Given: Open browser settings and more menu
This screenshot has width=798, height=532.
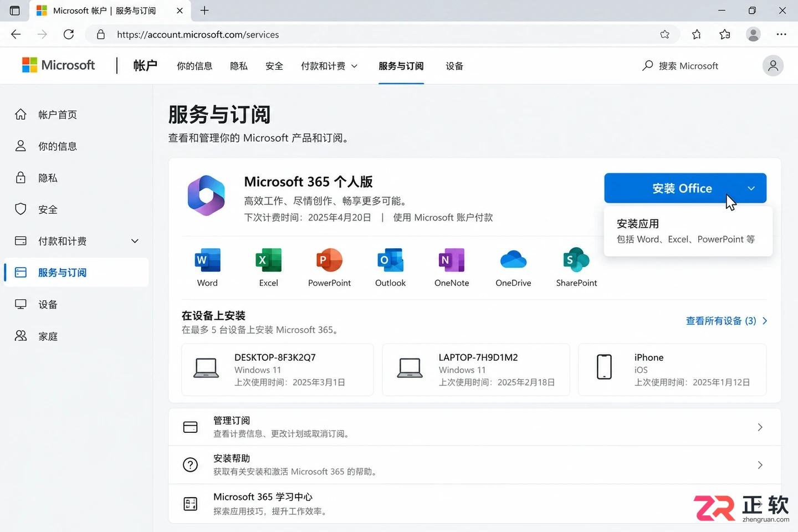Looking at the screenshot, I should click(x=781, y=34).
